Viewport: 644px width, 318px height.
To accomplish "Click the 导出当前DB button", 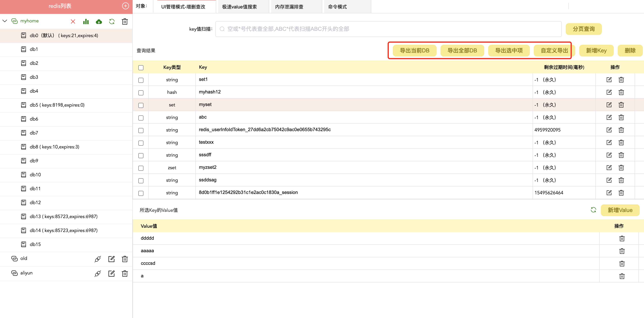I will tap(414, 50).
